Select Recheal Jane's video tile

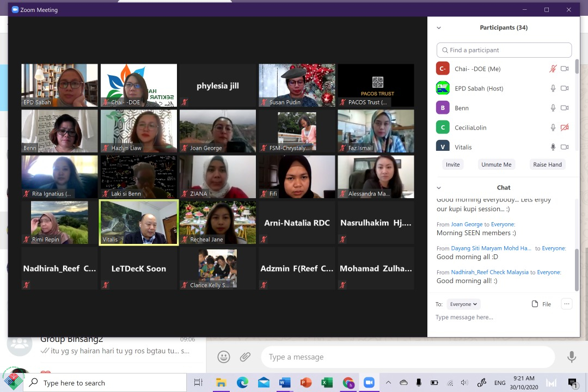click(218, 223)
